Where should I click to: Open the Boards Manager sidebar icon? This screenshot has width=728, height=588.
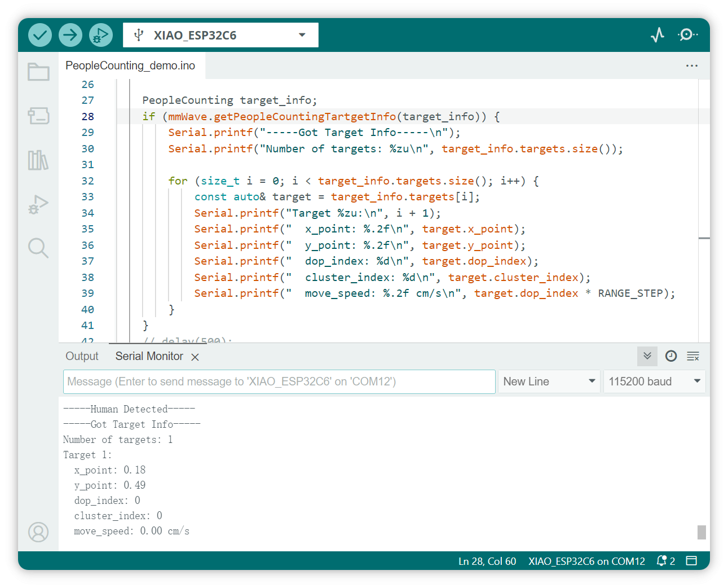click(38, 116)
